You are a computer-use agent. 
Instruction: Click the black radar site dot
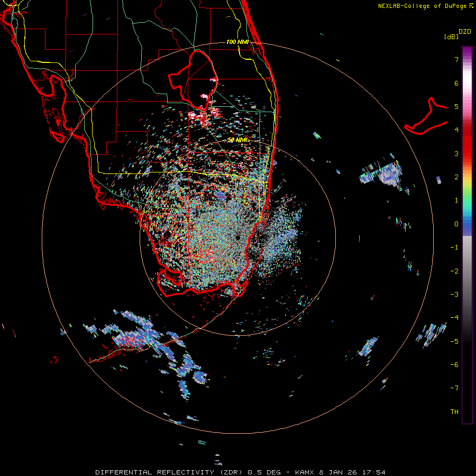coord(238,237)
